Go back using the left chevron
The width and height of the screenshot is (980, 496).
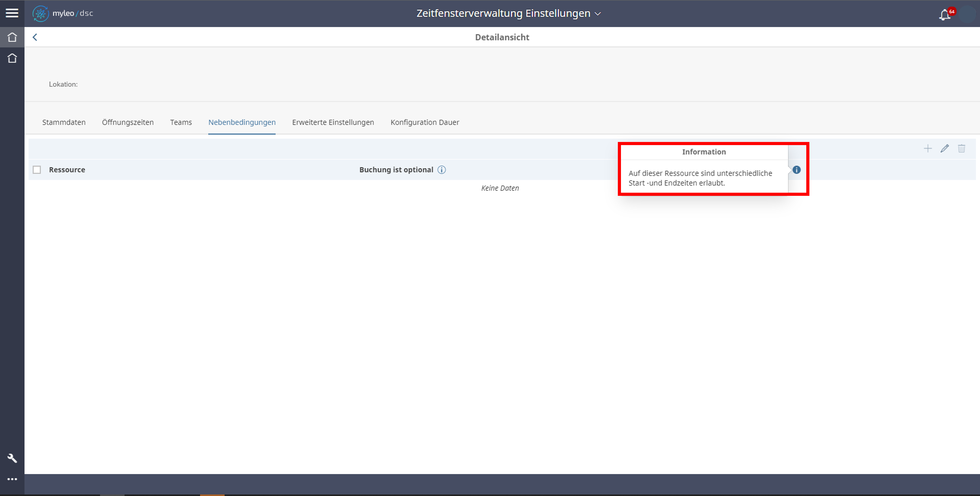(x=35, y=37)
